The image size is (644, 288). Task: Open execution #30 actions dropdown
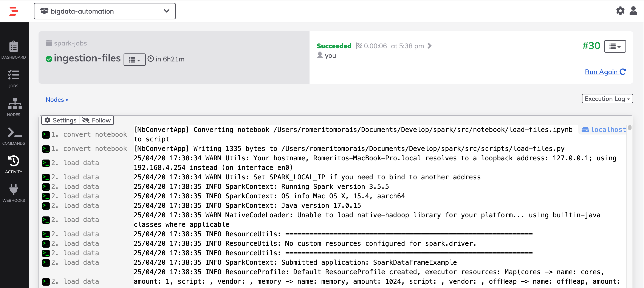tap(615, 46)
